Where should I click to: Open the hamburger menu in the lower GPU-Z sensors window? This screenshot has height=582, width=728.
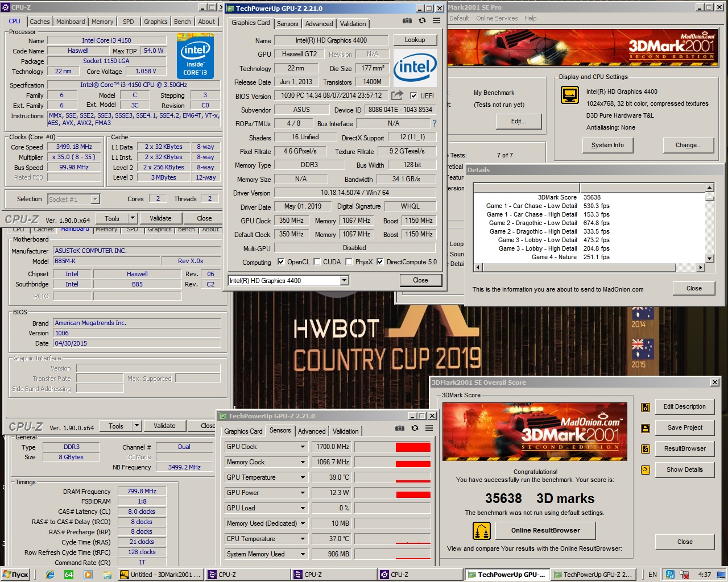click(x=429, y=428)
